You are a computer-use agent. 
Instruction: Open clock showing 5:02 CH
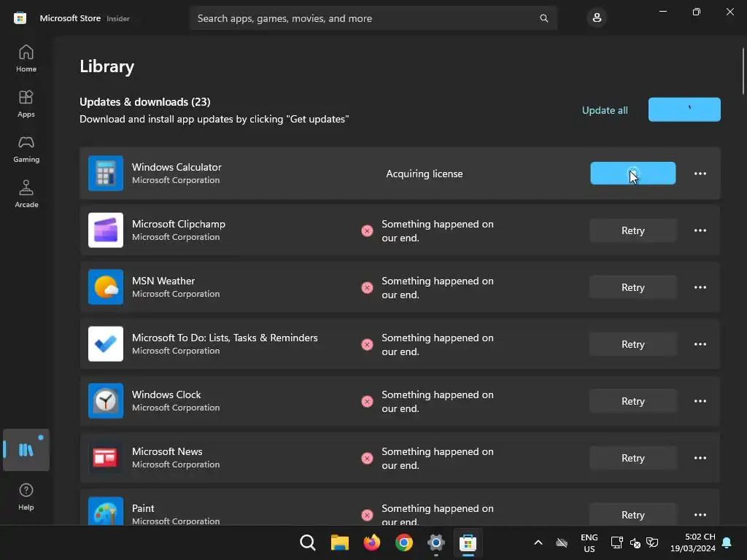[693, 542]
